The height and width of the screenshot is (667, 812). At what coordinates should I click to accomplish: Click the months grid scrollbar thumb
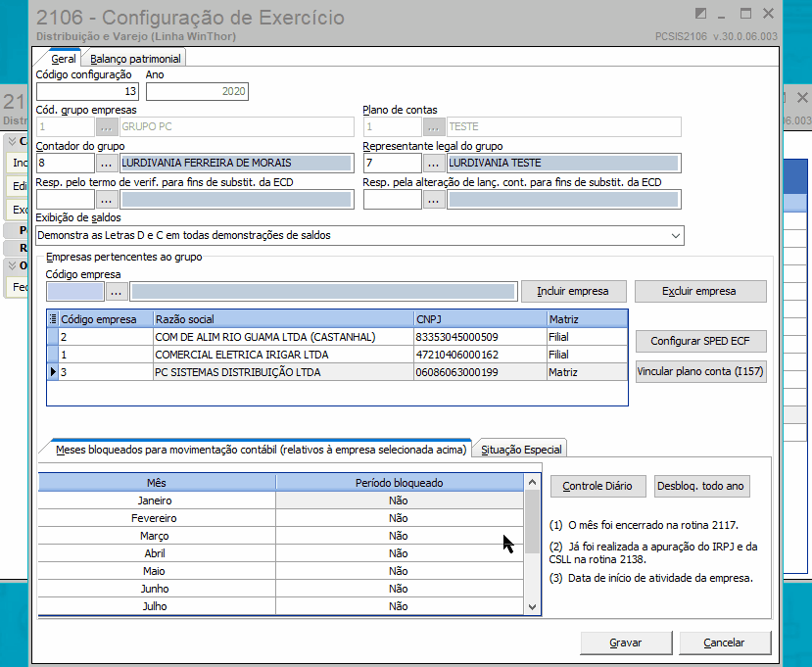[532, 521]
